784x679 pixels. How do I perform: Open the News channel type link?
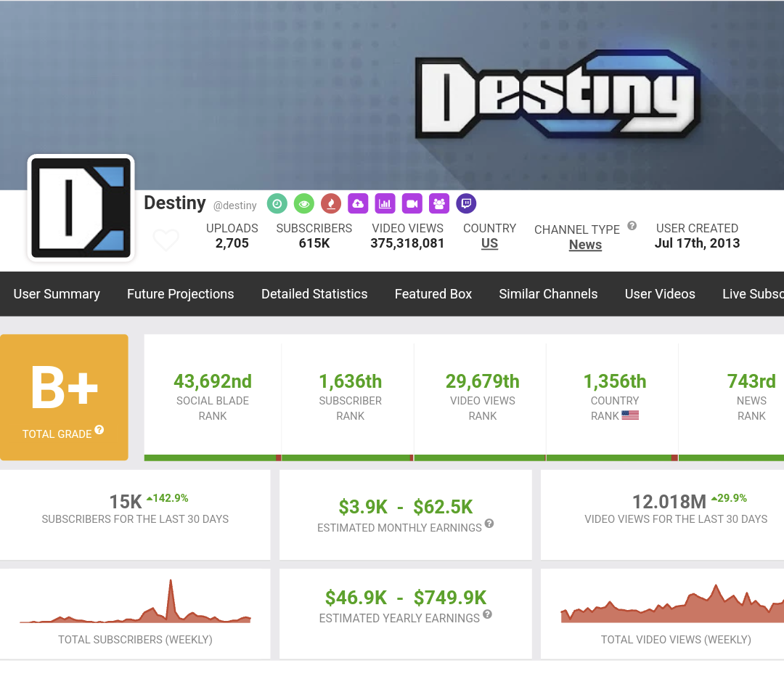(586, 245)
